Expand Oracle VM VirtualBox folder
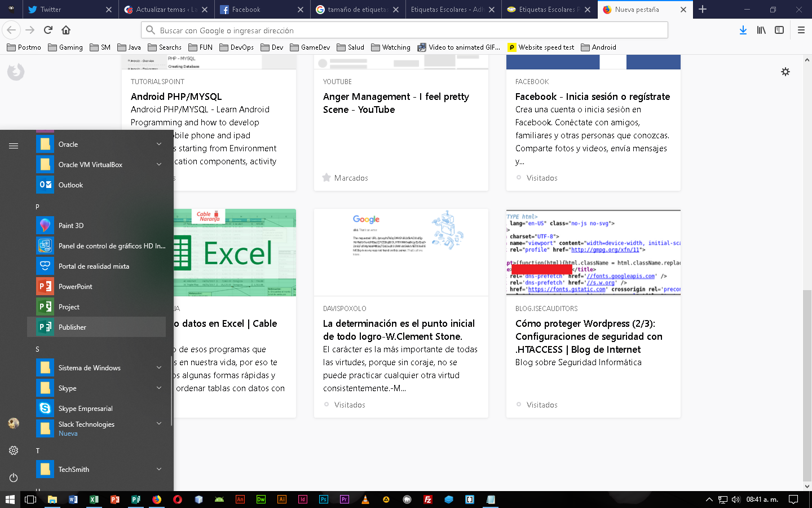This screenshot has height=508, width=812. (159, 164)
